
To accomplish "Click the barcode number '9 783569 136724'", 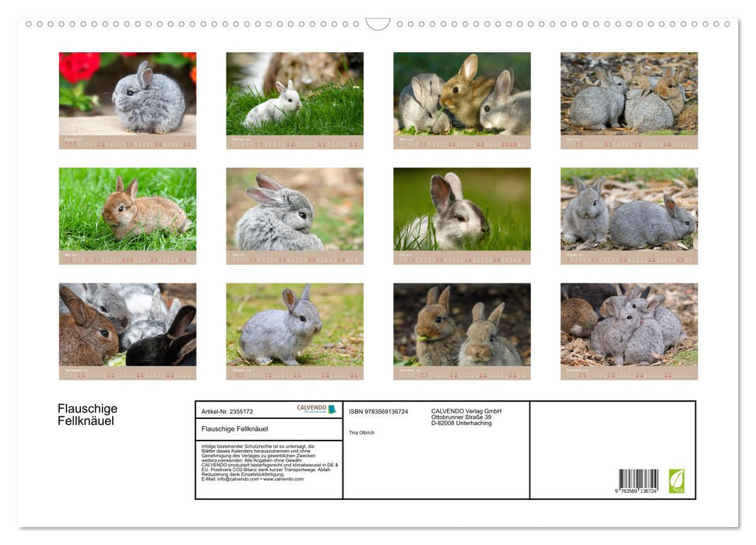I will point(636,490).
